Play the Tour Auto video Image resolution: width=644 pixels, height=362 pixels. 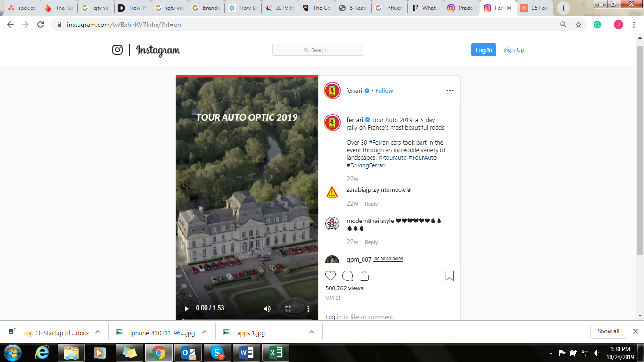[x=186, y=309]
